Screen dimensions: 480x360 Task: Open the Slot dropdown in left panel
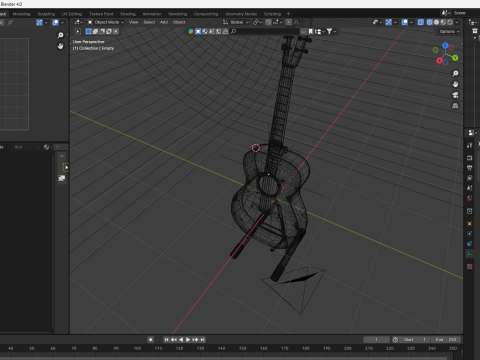(x=27, y=147)
